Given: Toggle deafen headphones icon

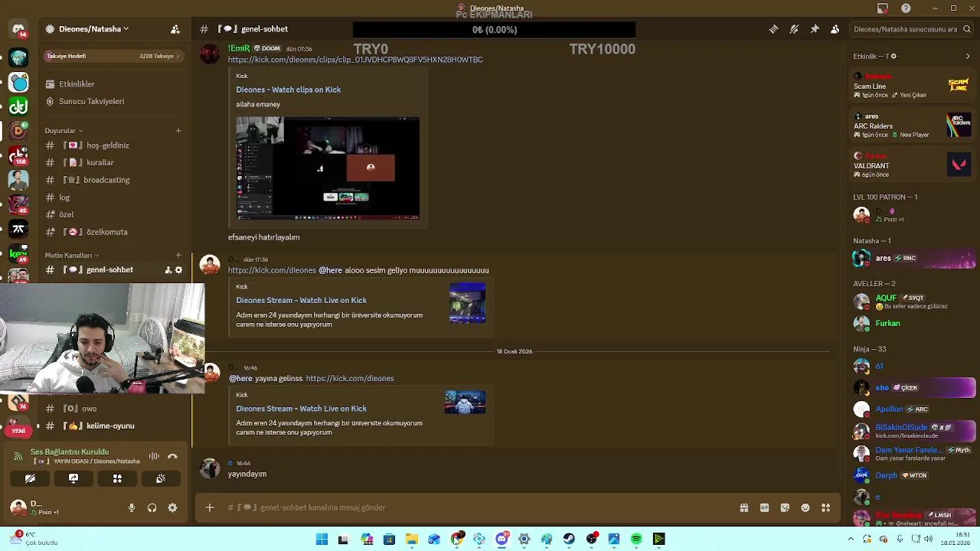Looking at the screenshot, I should pyautogui.click(x=152, y=507).
